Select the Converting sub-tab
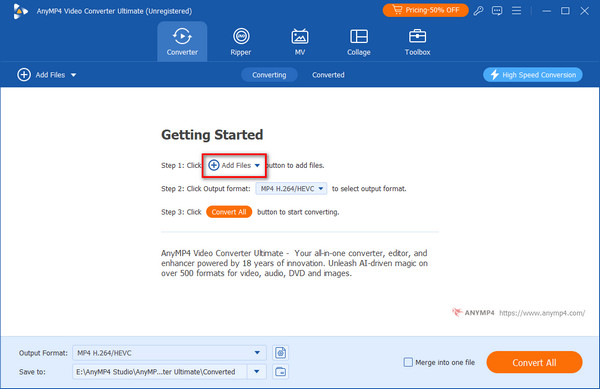This screenshot has height=389, width=600. [x=269, y=75]
